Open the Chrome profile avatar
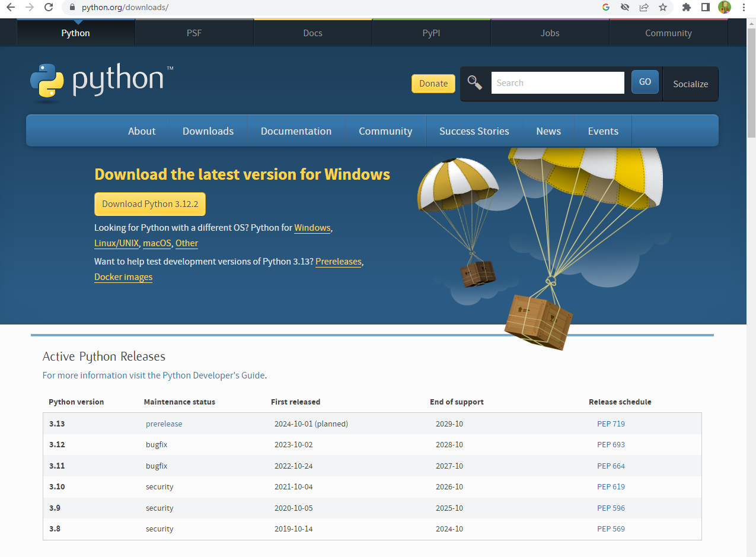This screenshot has width=756, height=557. [x=725, y=8]
